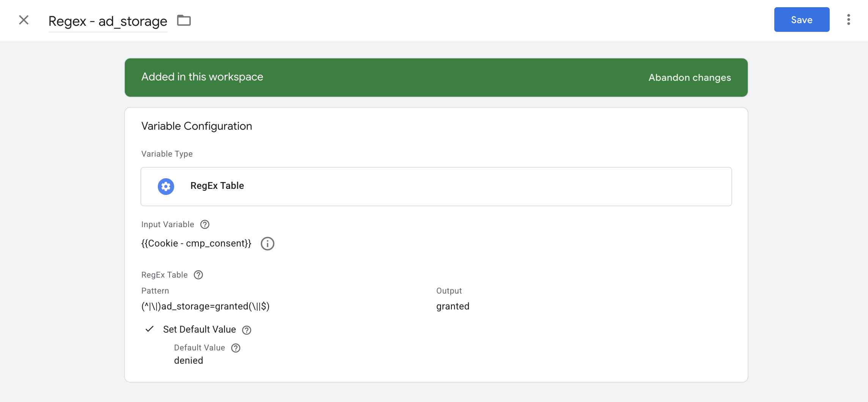Viewport: 868px width, 402px height.
Task: Click the RegEx Table gear icon
Action: (165, 186)
